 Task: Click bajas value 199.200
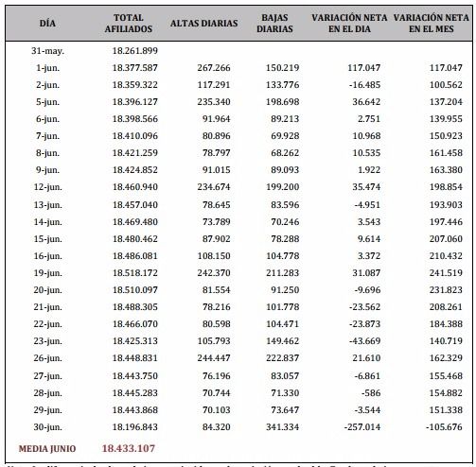pyautogui.click(x=283, y=187)
